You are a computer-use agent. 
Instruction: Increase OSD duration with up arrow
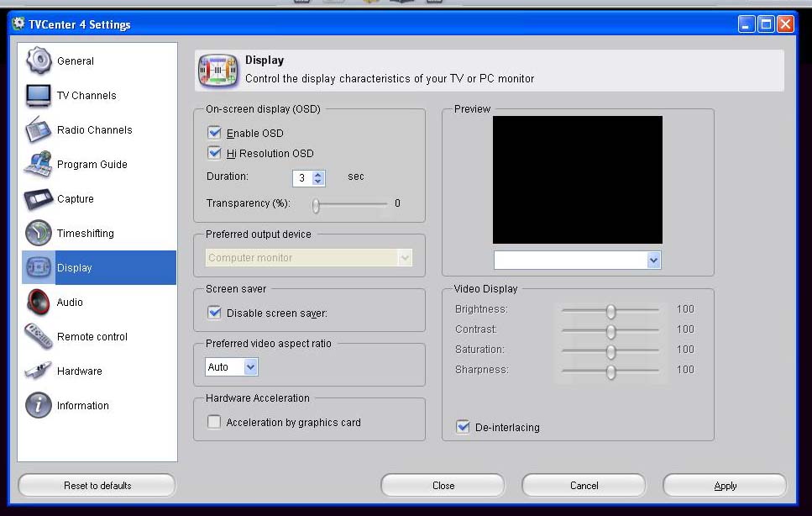pos(318,175)
